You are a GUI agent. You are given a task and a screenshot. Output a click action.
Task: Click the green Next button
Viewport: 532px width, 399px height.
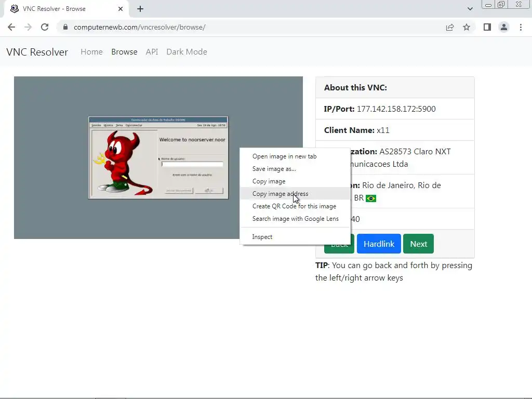click(x=418, y=244)
